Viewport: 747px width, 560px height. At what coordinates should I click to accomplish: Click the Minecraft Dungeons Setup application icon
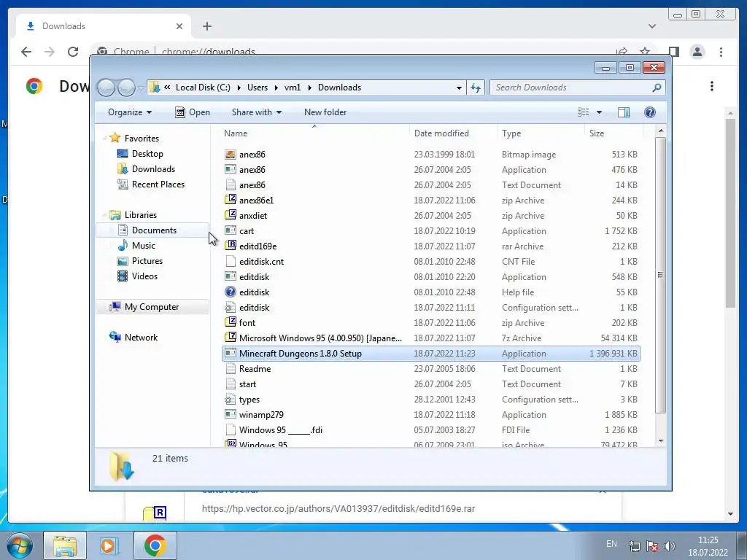pos(231,353)
